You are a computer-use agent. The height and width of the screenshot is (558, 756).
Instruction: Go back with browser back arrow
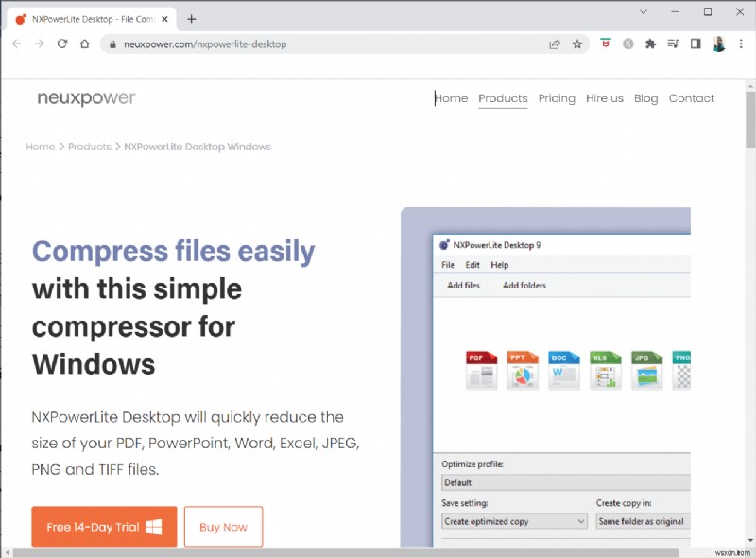17,44
